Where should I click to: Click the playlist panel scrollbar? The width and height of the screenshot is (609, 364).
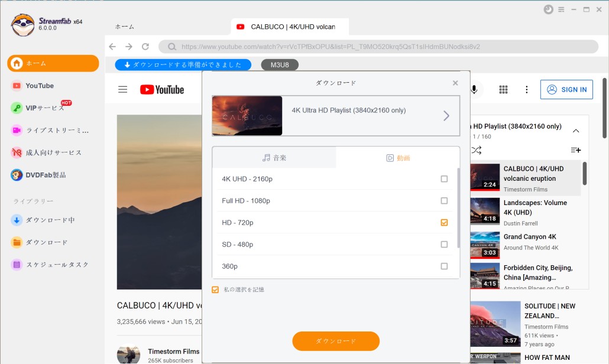tap(585, 174)
